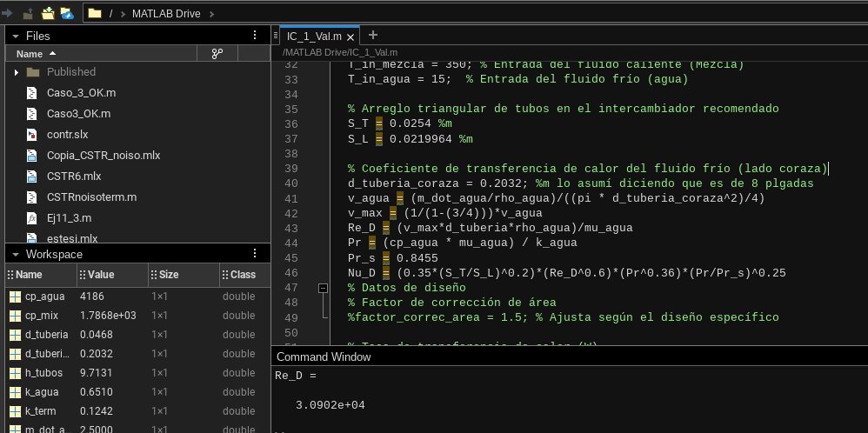The height and width of the screenshot is (433, 868).
Task: Click the editor tab list icon
Action: tap(276, 36)
